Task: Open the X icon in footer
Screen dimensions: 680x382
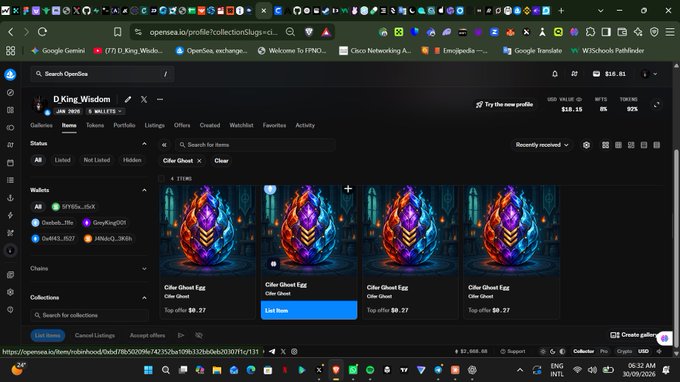Action: tap(283, 352)
